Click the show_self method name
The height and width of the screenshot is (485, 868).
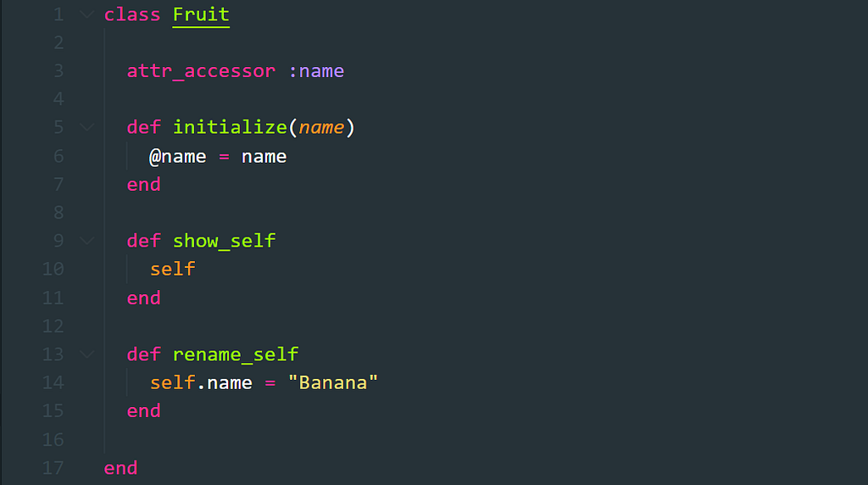(x=224, y=241)
